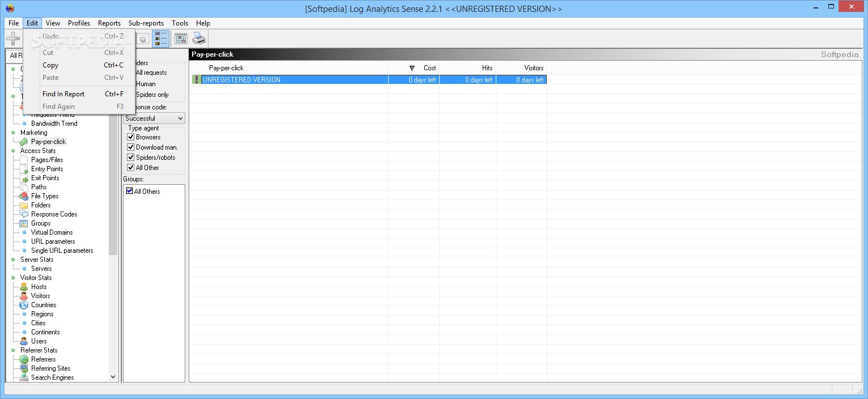Collapse the Referrer Stats tree group

(13, 350)
